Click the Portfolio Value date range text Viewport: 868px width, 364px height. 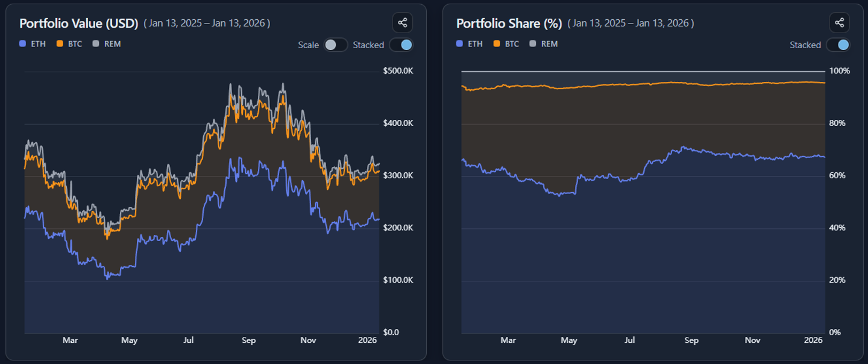click(x=207, y=24)
